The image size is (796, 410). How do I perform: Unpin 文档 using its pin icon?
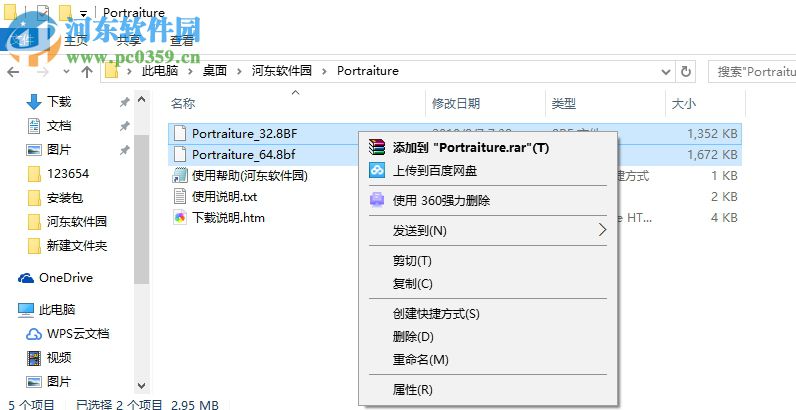[124, 126]
